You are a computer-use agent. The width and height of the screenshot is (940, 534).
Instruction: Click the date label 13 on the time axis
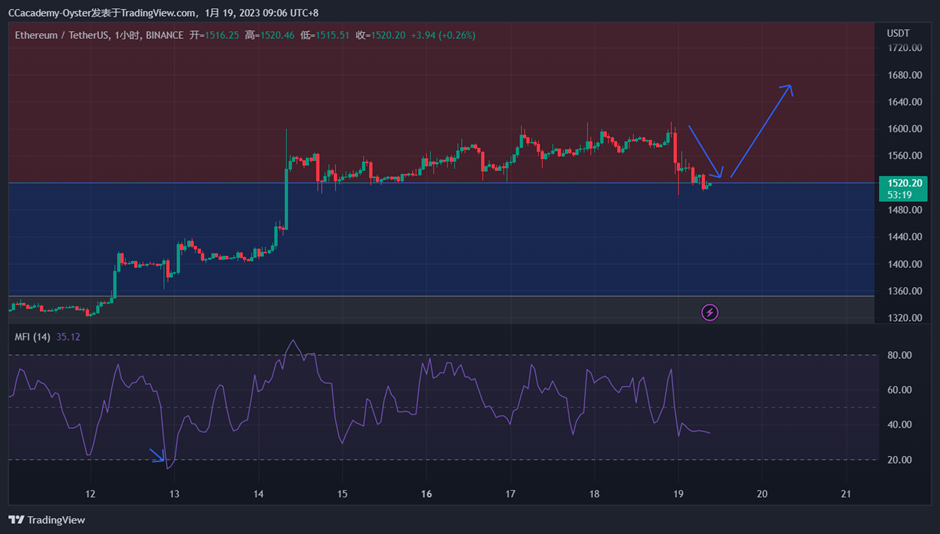pyautogui.click(x=174, y=494)
